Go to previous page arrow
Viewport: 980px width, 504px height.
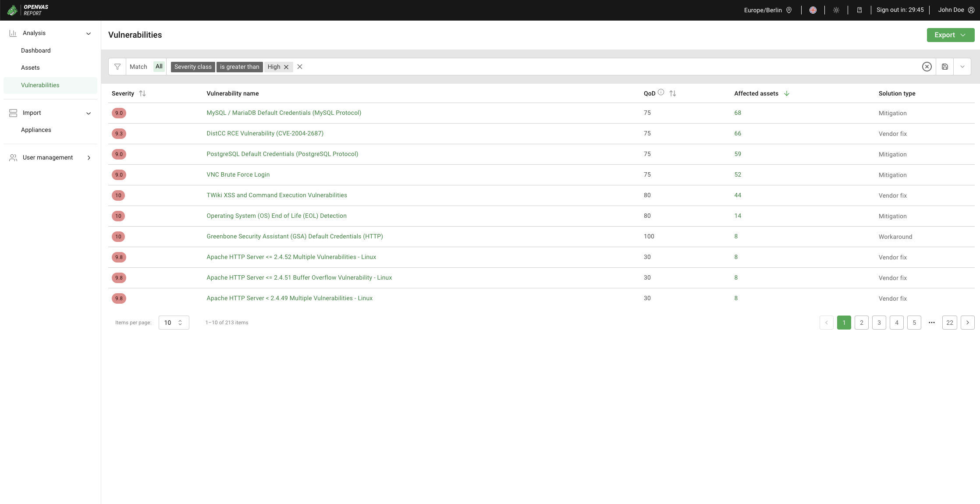tap(827, 323)
